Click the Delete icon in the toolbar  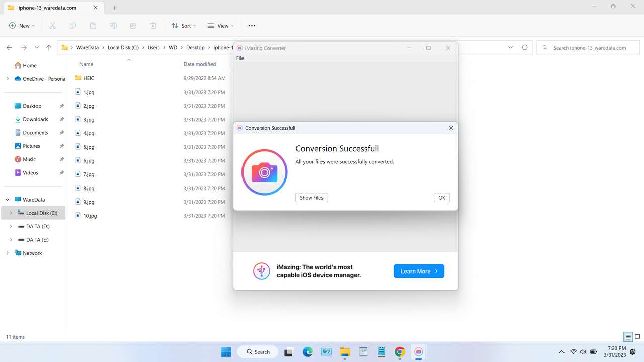coord(153,25)
